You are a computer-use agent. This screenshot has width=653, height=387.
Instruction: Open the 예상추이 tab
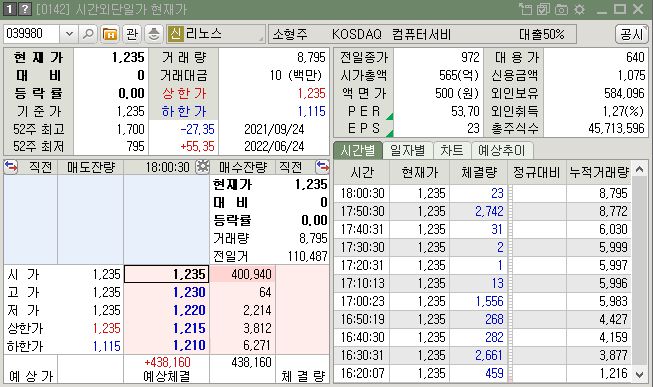click(x=502, y=150)
